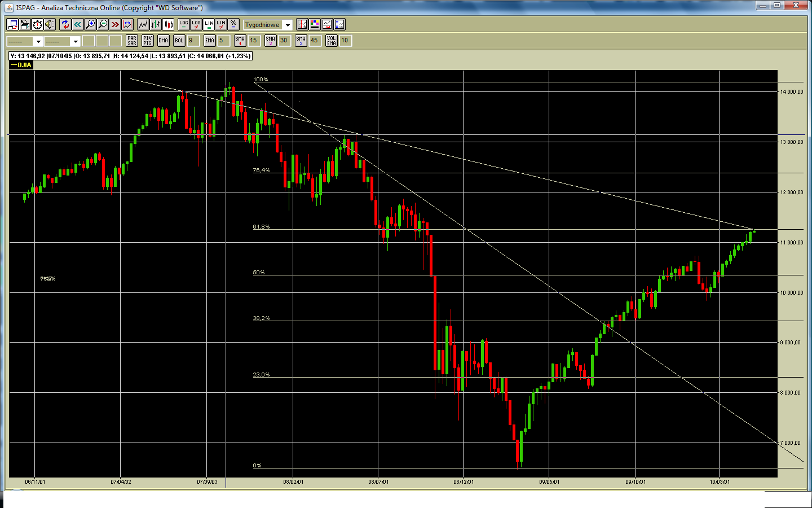The image size is (812, 508).
Task: Click the new window icon
Action: click(x=12, y=24)
